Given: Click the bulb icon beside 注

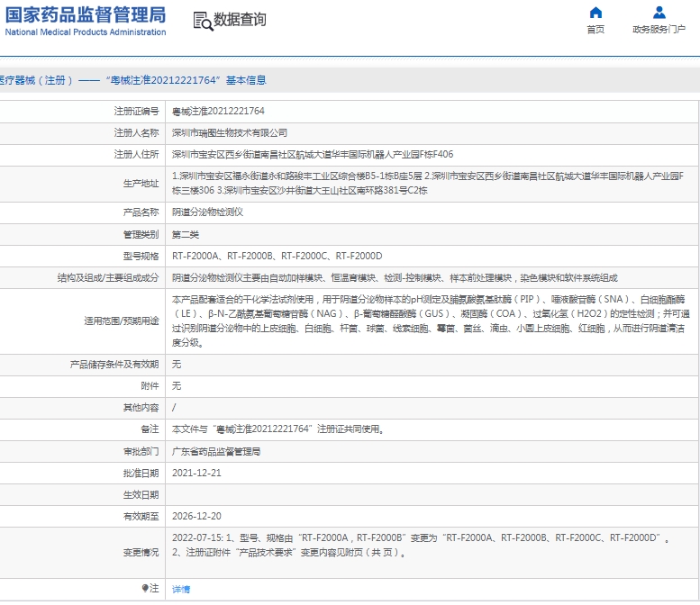Looking at the screenshot, I should 145,588.
